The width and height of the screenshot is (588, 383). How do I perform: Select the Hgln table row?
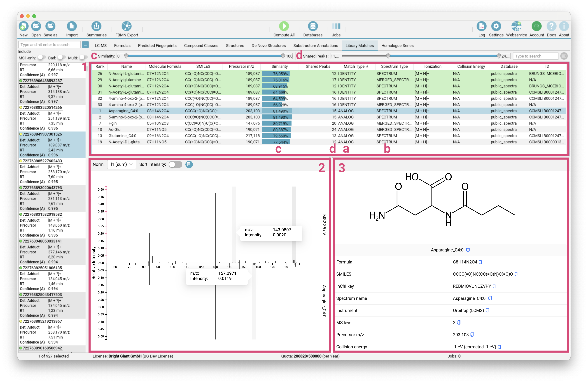coord(329,123)
